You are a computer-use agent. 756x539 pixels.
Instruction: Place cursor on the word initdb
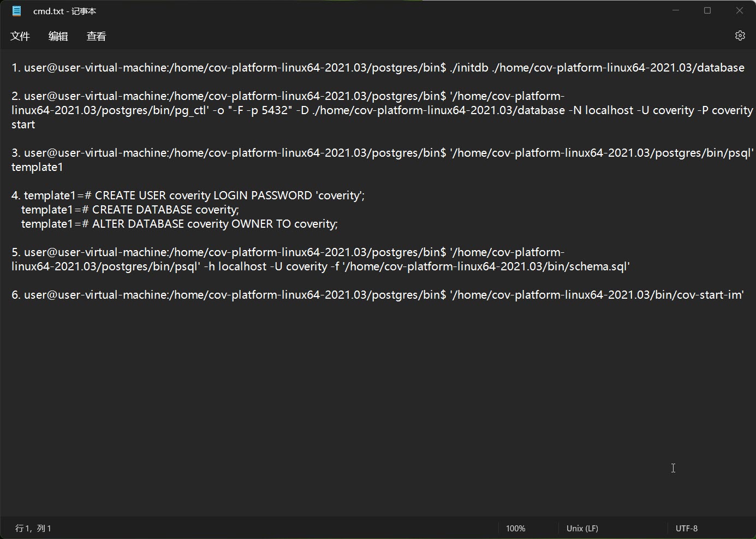(x=472, y=68)
